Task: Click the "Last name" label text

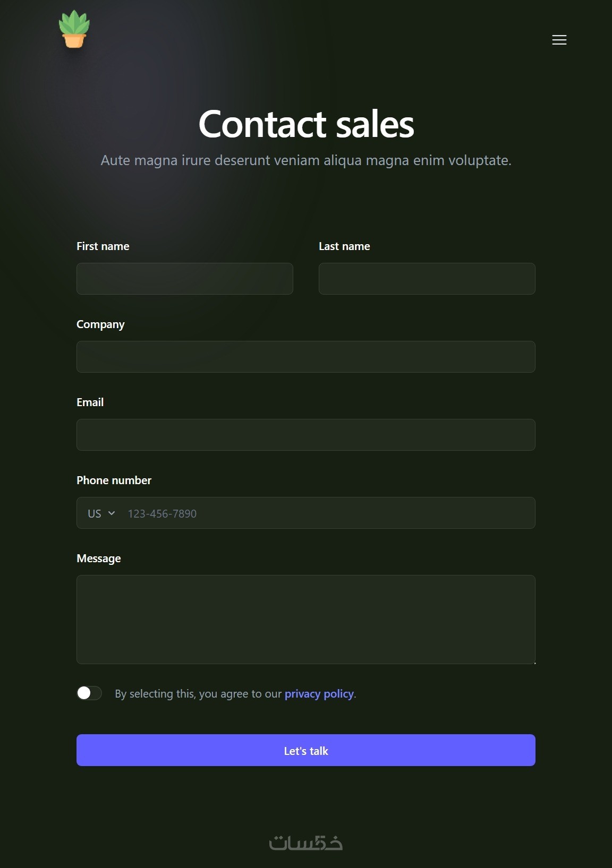Action: (344, 246)
